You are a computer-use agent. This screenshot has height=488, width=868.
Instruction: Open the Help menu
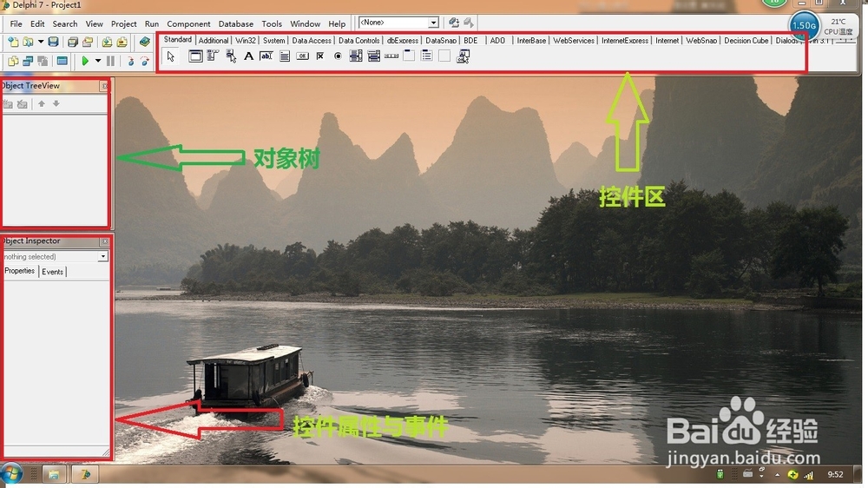pyautogui.click(x=337, y=23)
